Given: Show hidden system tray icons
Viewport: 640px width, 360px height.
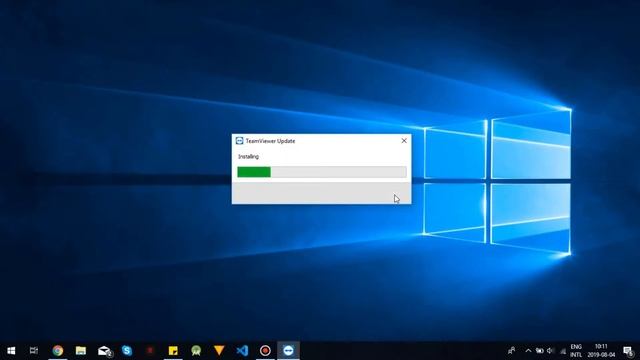Looking at the screenshot, I should (x=528, y=351).
